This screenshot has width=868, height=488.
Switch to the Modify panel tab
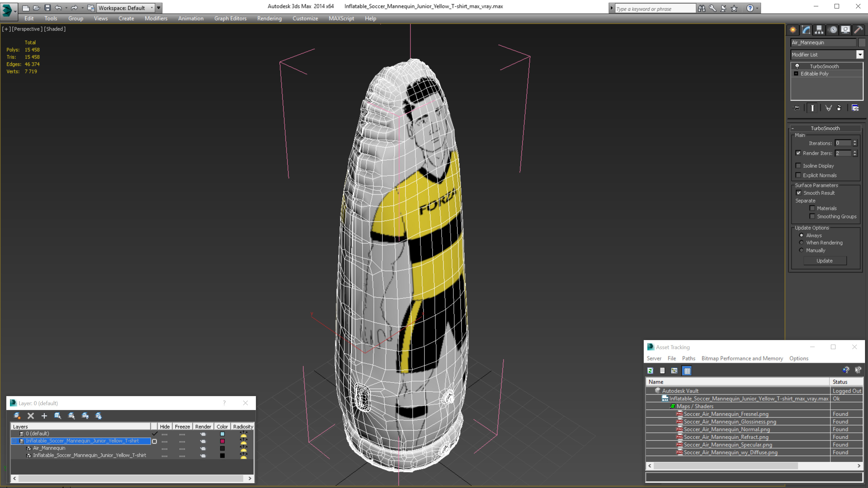pyautogui.click(x=806, y=30)
